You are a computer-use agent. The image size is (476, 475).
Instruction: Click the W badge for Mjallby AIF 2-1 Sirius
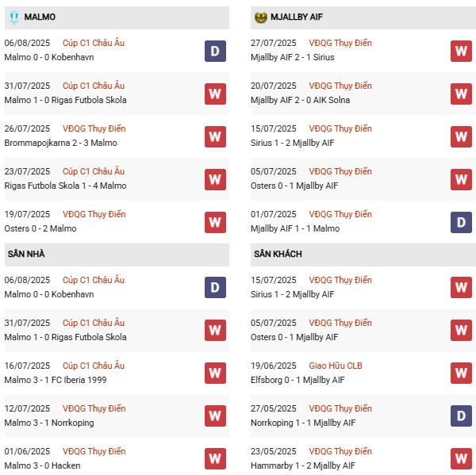[x=461, y=51]
